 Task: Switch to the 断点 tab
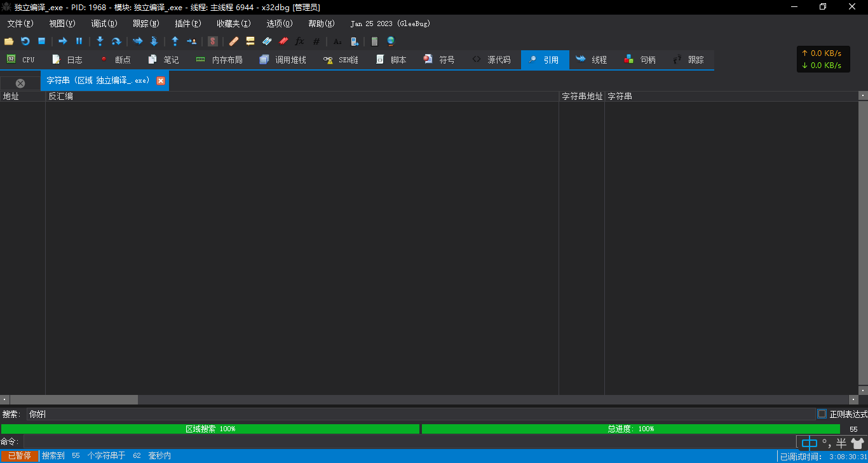point(115,60)
